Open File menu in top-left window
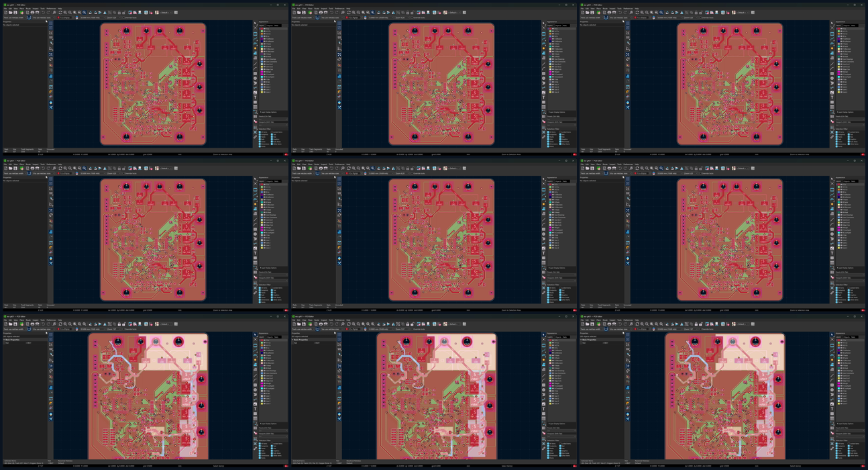The width and height of the screenshot is (868, 470). 5,9
